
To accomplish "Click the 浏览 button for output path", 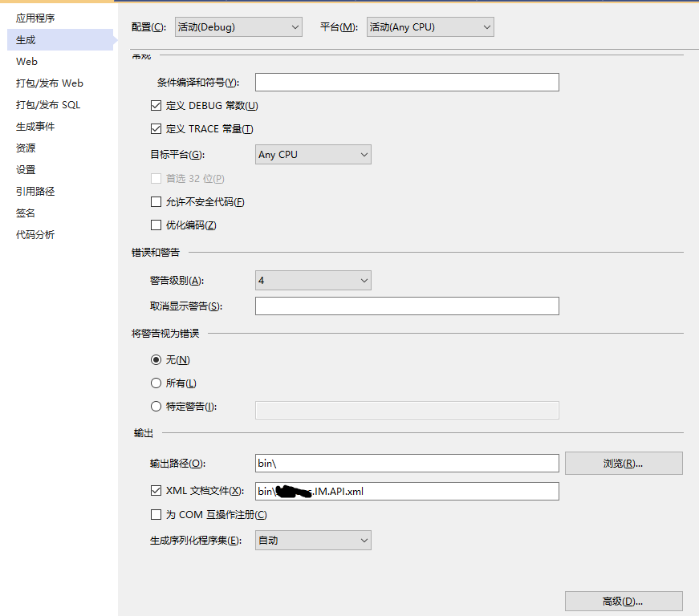I will pyautogui.click(x=624, y=463).
